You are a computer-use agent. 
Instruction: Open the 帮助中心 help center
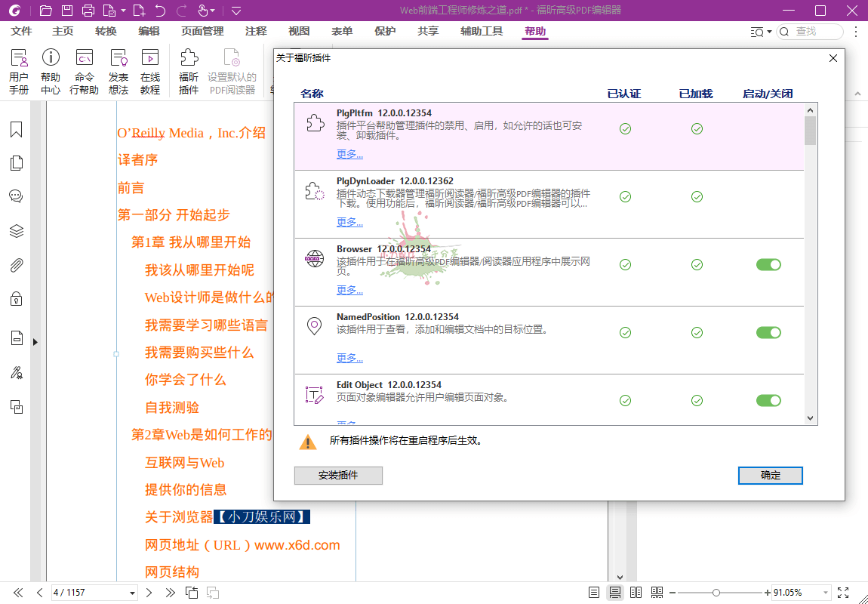pos(50,70)
